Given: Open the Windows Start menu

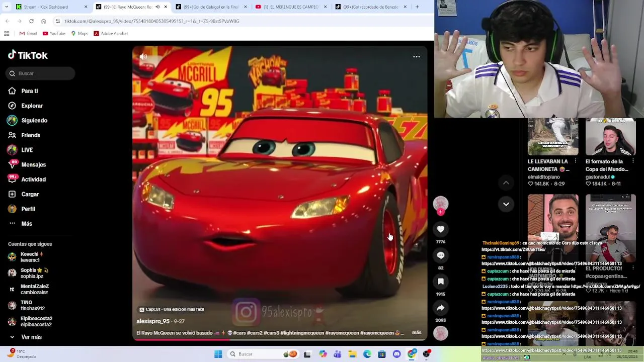Looking at the screenshot, I should (x=218, y=354).
